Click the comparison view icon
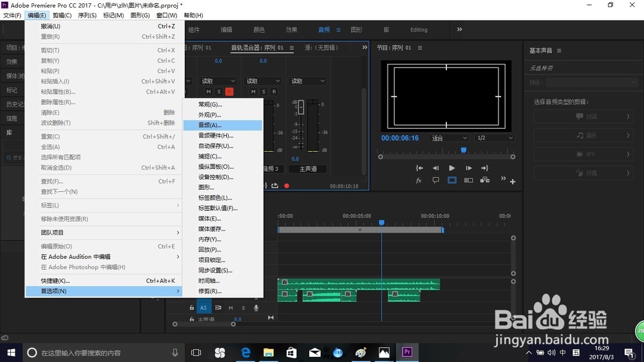Image resolution: width=644 pixels, height=362 pixels. 468,180
